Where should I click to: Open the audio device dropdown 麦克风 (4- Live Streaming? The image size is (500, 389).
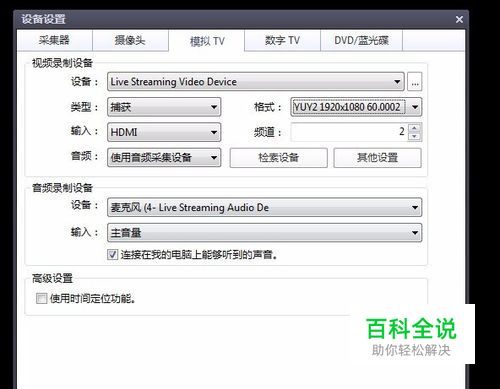(x=264, y=207)
